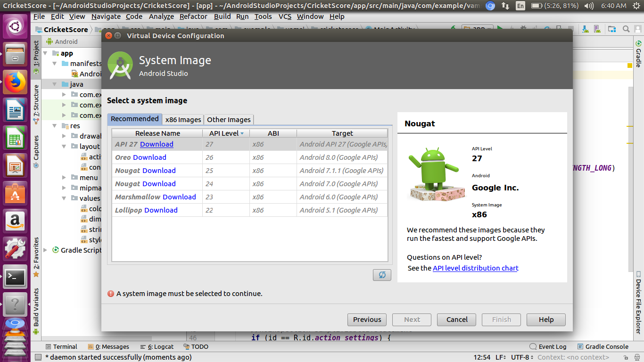Switch to the Recommended tab

coord(135,119)
